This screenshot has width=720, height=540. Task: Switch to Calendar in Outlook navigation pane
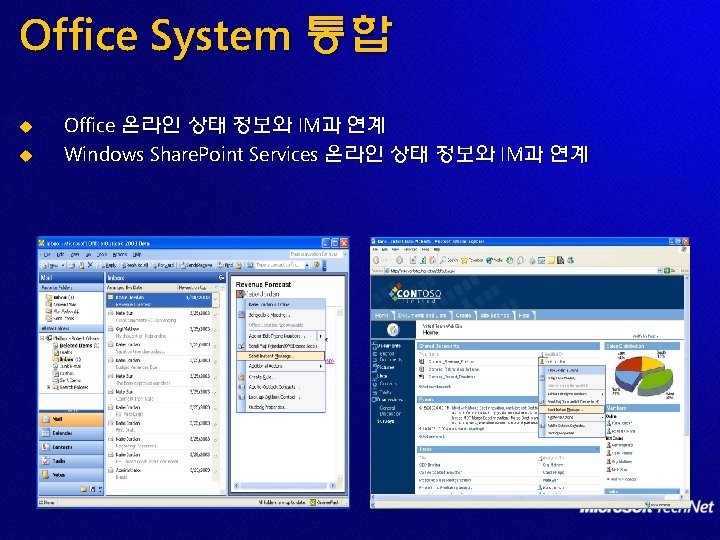(71, 433)
